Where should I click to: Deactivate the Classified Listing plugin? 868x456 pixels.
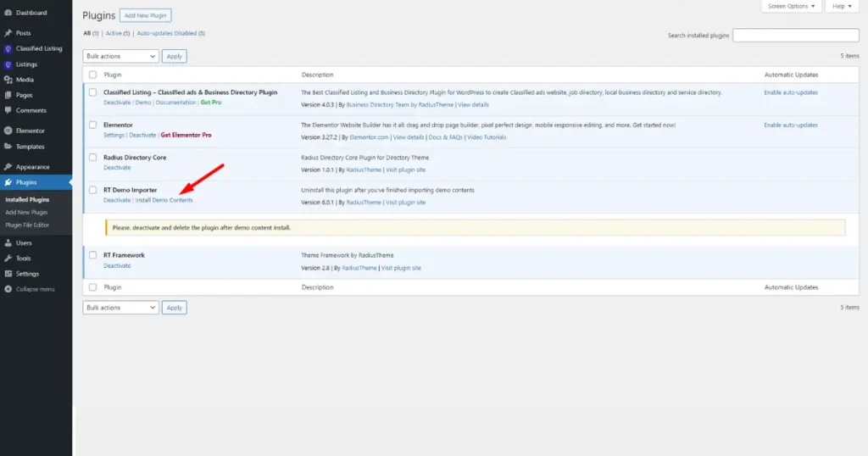(117, 103)
